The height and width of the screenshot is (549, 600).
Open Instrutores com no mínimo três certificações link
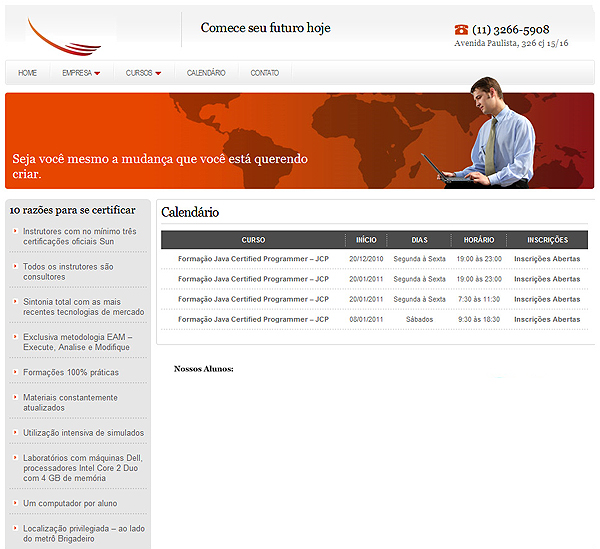click(80, 236)
